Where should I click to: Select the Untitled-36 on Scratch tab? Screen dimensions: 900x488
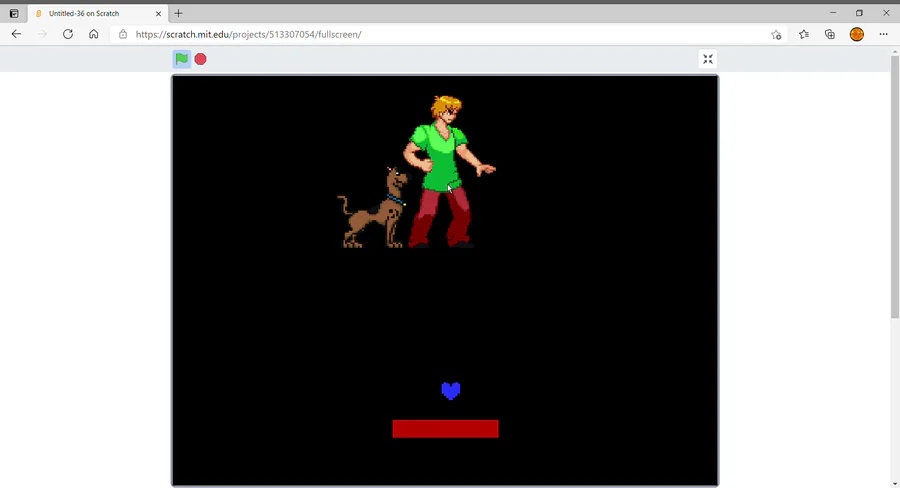coord(98,13)
